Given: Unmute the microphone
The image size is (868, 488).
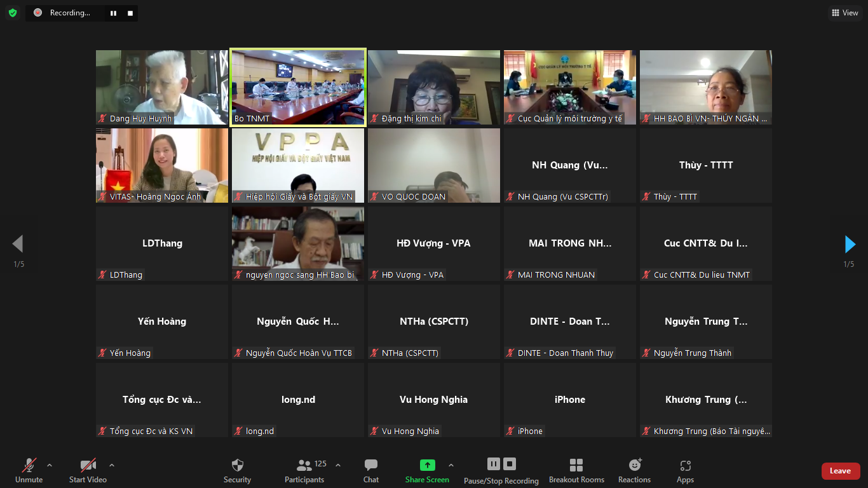Looking at the screenshot, I should tap(29, 471).
